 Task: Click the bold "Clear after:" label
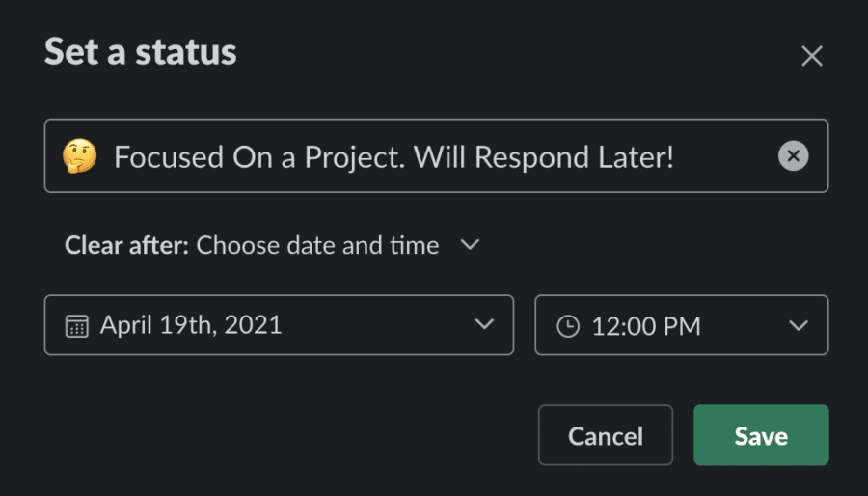point(126,245)
